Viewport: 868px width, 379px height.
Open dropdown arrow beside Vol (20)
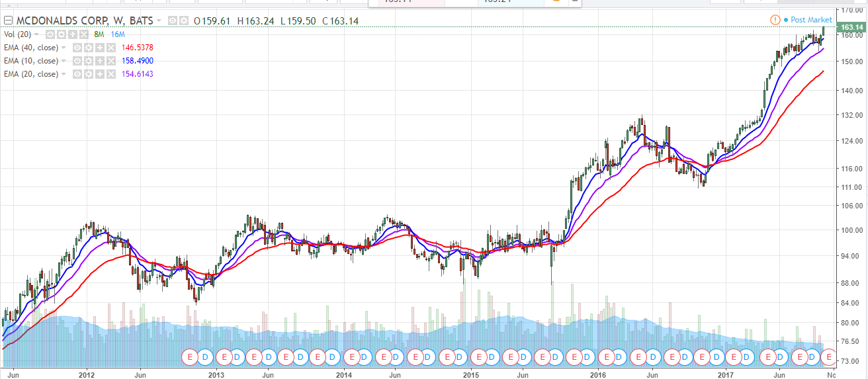36,34
